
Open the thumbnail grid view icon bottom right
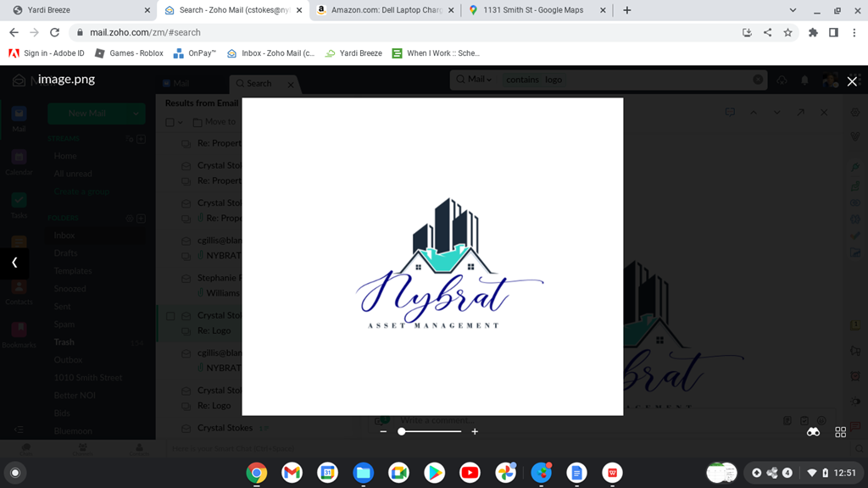tap(840, 432)
